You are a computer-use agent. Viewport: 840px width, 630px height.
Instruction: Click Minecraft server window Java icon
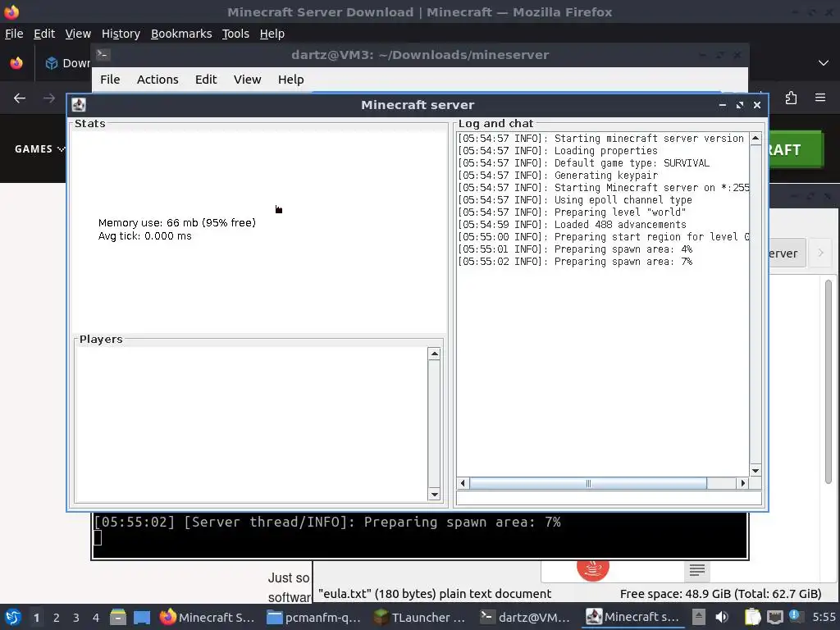79,105
